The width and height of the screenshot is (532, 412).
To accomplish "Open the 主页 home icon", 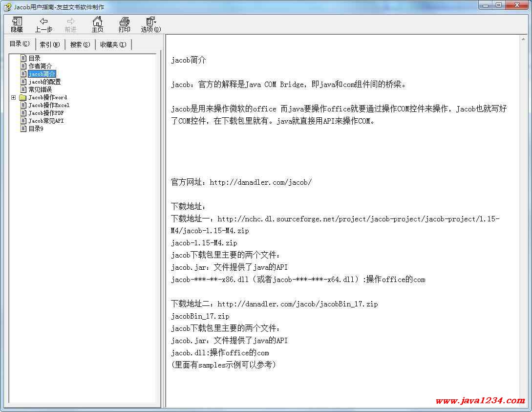I will 97,24.
